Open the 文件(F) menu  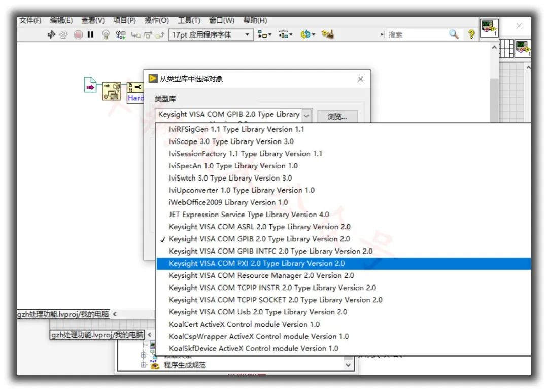point(30,21)
